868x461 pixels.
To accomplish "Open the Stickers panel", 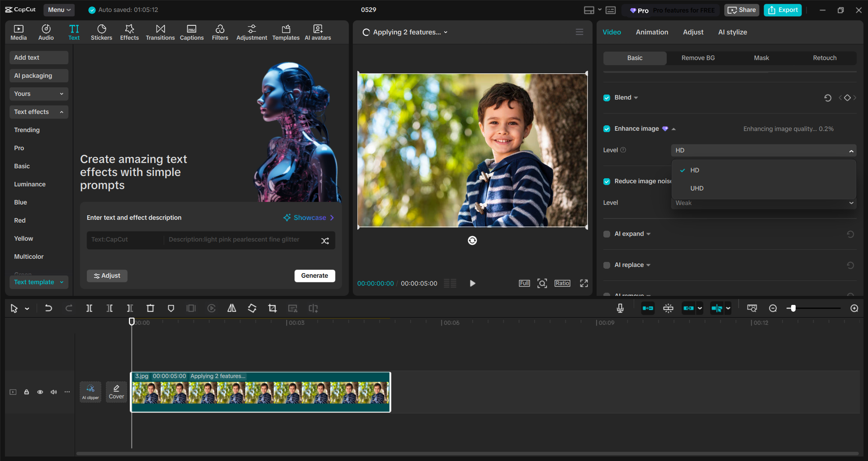I will [x=101, y=32].
